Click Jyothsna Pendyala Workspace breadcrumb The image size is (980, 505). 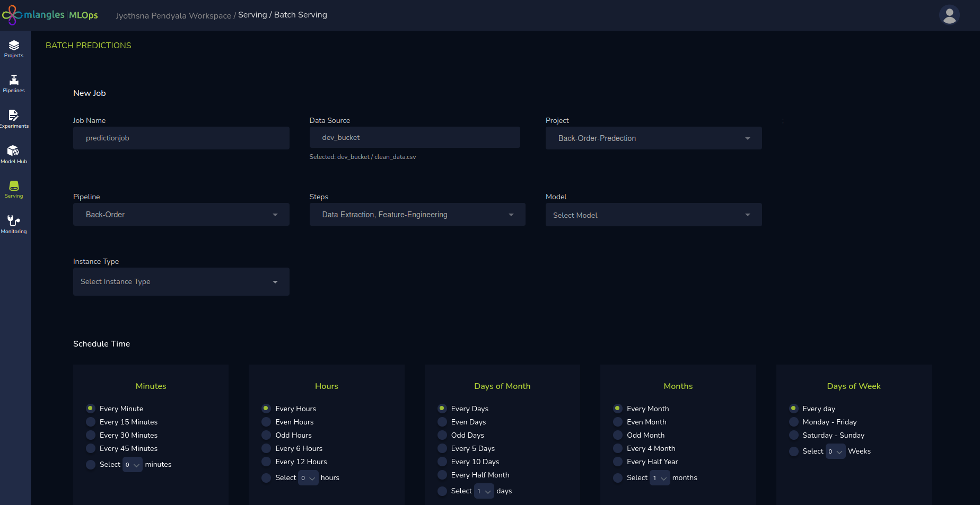[173, 16]
